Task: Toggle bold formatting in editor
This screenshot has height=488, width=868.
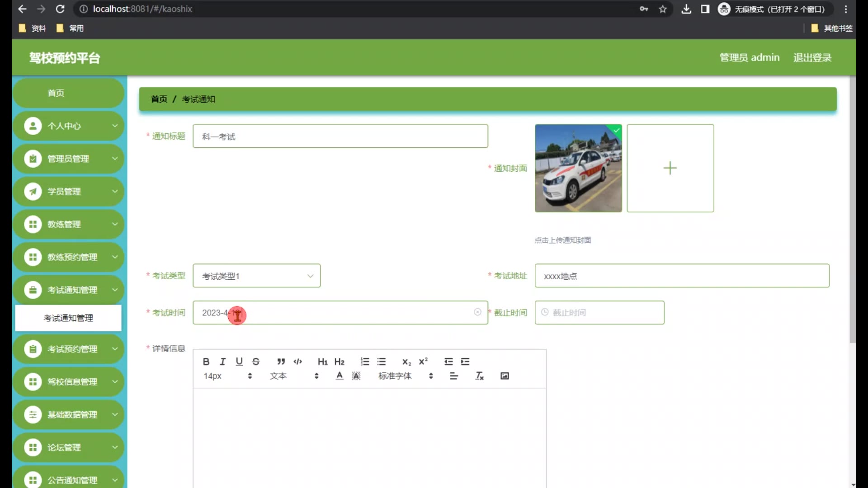Action: (206, 361)
